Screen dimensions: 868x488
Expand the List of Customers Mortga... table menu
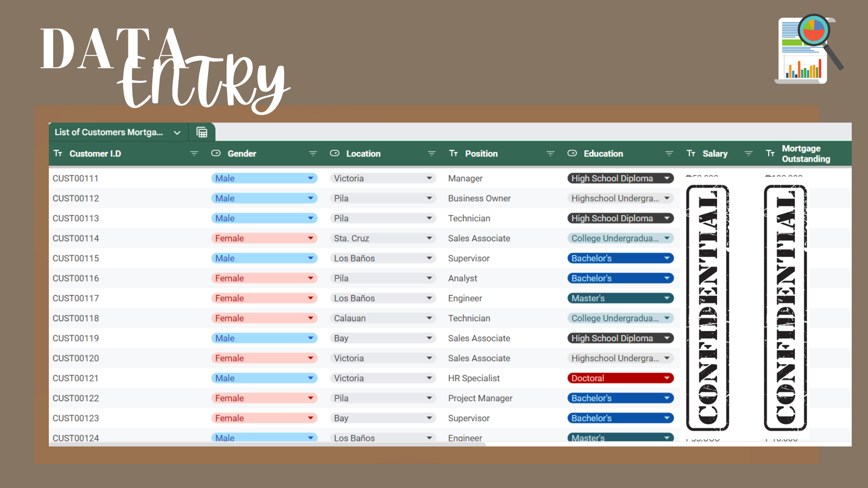177,132
